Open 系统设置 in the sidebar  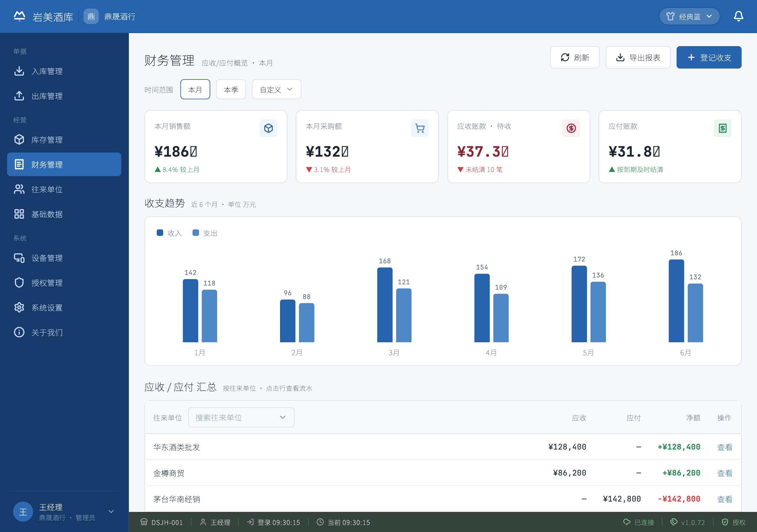[x=64, y=308]
